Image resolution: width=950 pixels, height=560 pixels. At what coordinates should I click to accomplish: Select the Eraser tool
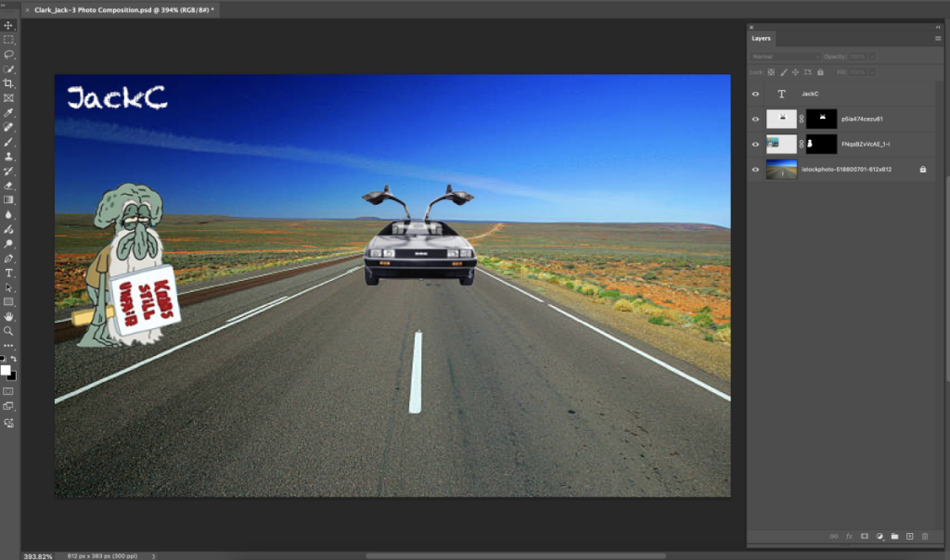click(8, 185)
